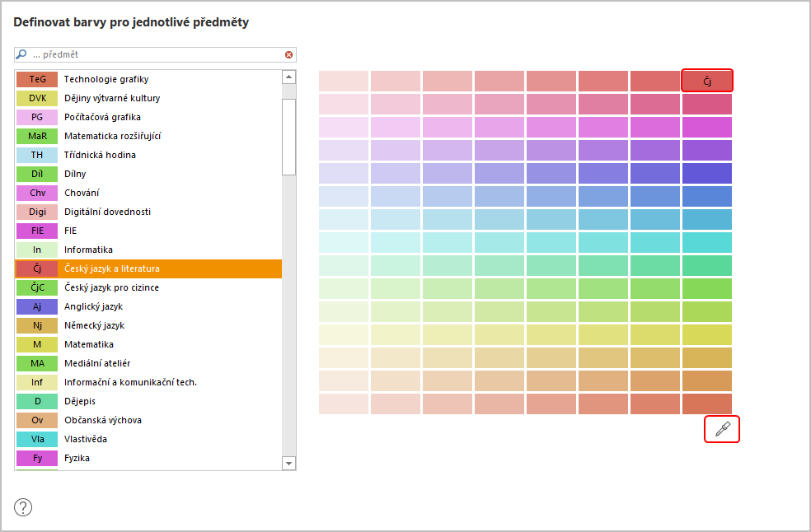
Task: Pick the darkest magenta swatch in grid
Action: (x=707, y=127)
